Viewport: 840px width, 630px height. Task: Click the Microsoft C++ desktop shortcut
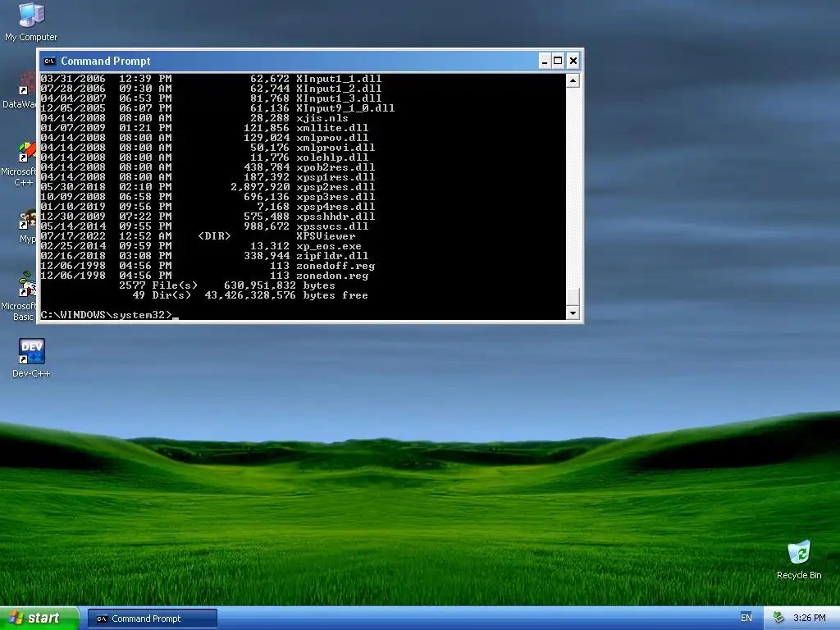tap(20, 164)
